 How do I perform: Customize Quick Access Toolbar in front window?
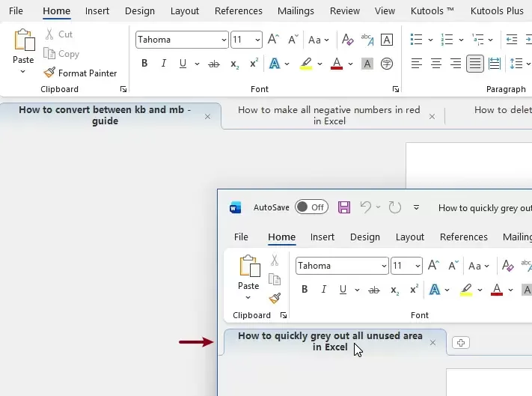[416, 207]
